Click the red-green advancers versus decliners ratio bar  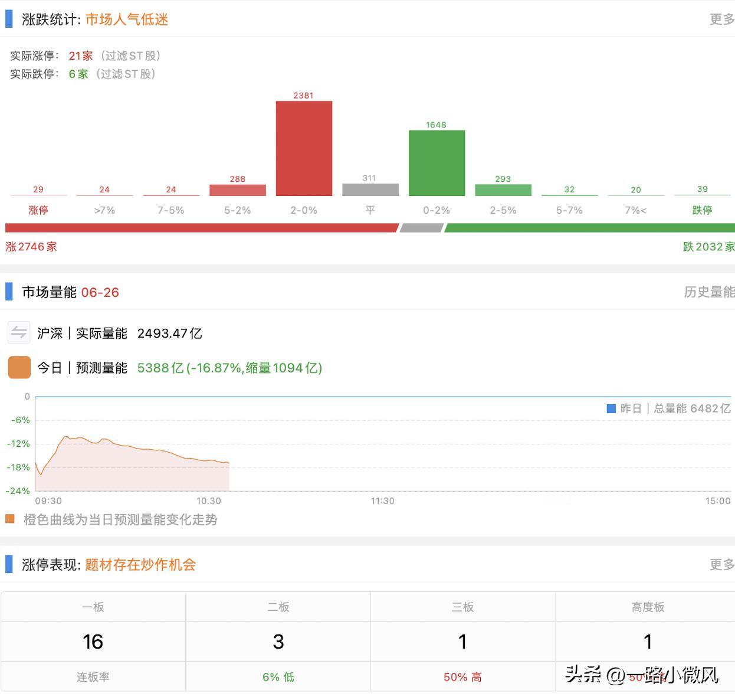367,226
